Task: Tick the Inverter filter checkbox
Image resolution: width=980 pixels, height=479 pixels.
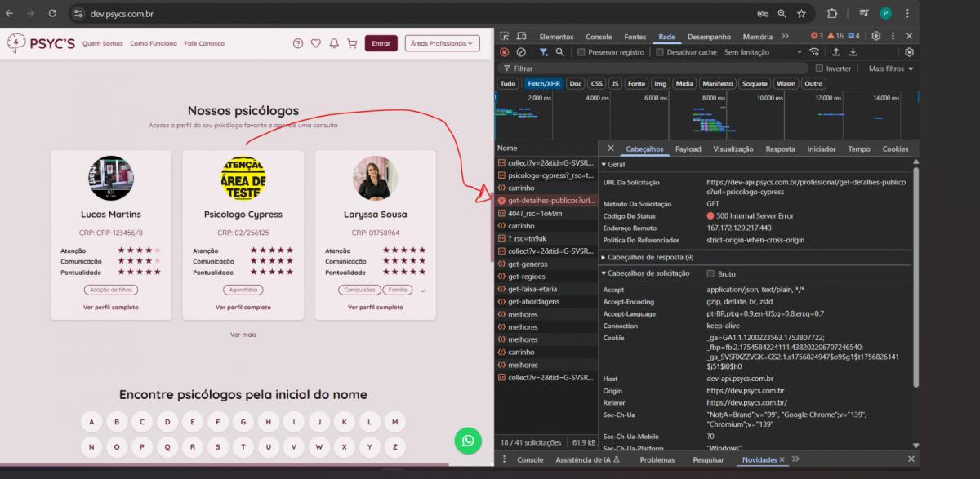Action: tap(819, 69)
